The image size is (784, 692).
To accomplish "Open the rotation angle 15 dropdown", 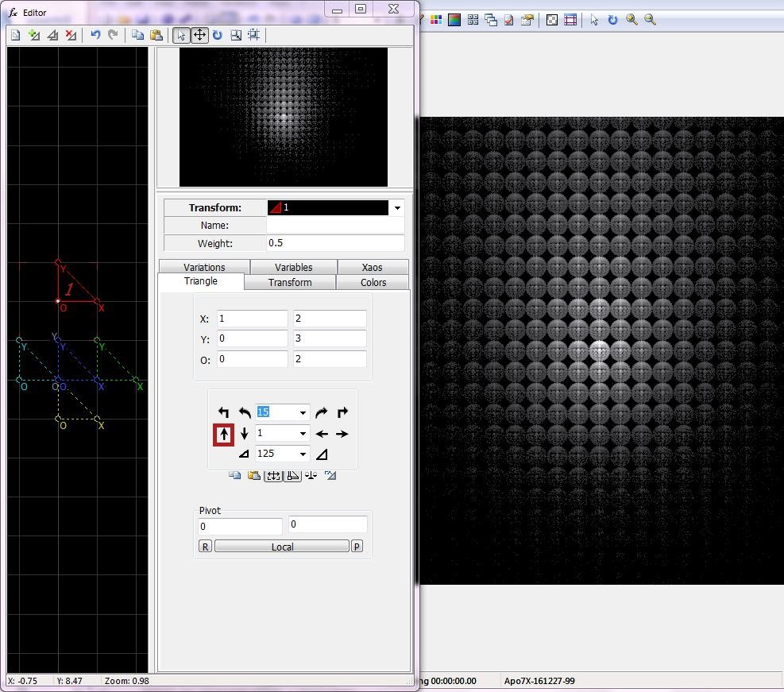I will coord(303,412).
